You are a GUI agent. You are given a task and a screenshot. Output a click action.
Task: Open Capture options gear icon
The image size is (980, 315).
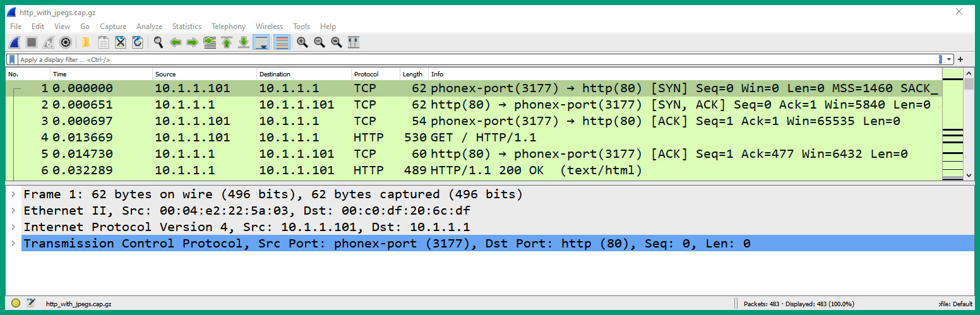pyautogui.click(x=65, y=42)
